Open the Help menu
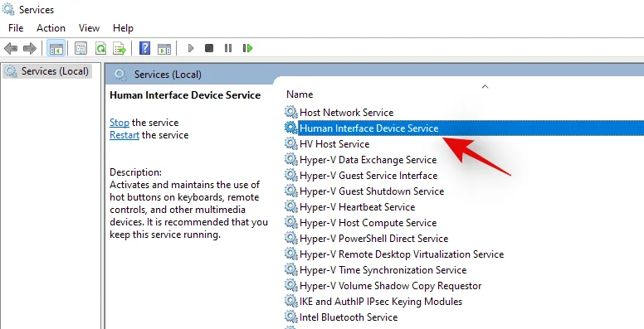 pos(123,28)
